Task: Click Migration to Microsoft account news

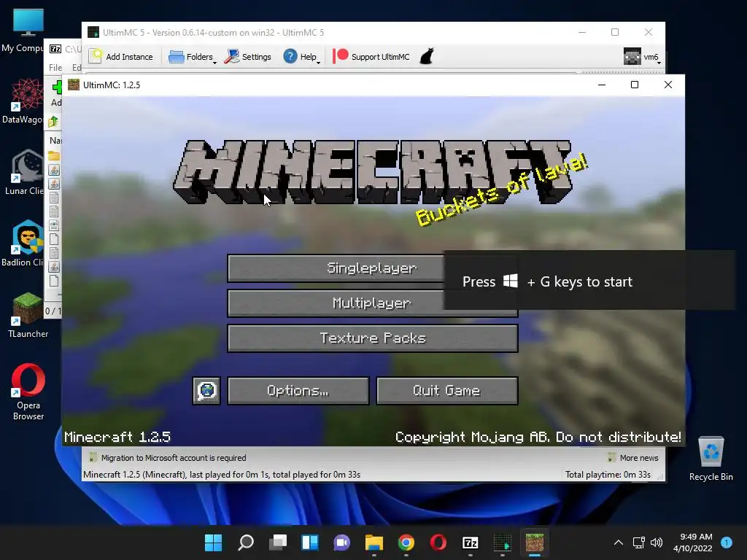Action: pos(168,458)
